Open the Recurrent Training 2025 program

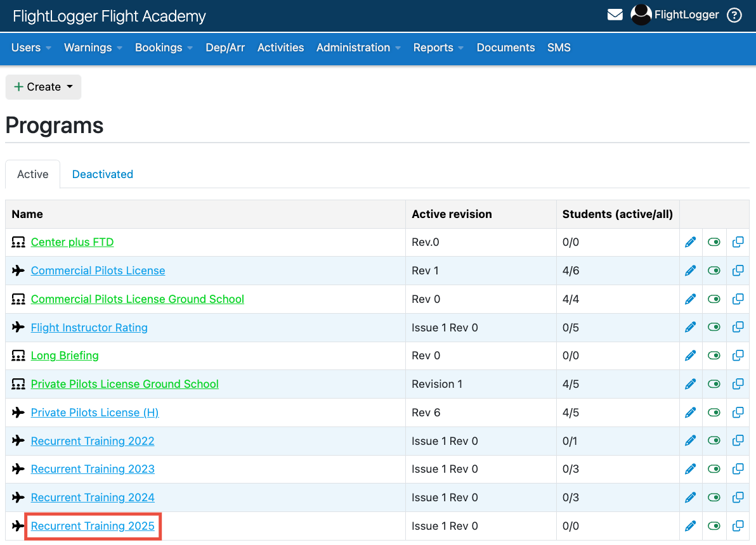[x=93, y=525]
